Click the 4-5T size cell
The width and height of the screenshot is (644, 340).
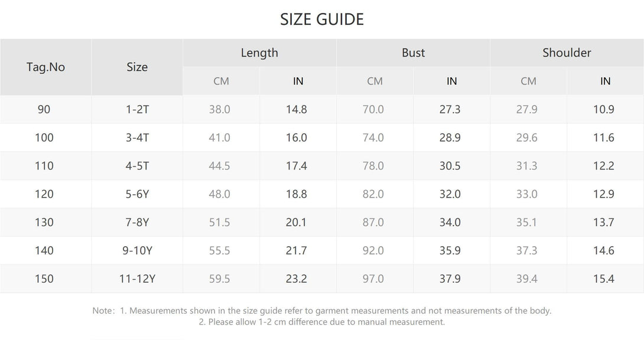coord(137,166)
